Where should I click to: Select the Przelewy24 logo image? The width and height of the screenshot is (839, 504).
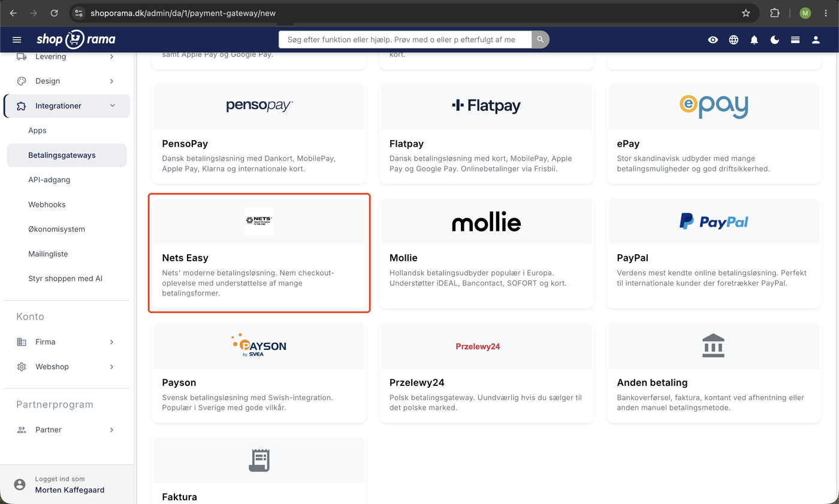[x=478, y=346]
